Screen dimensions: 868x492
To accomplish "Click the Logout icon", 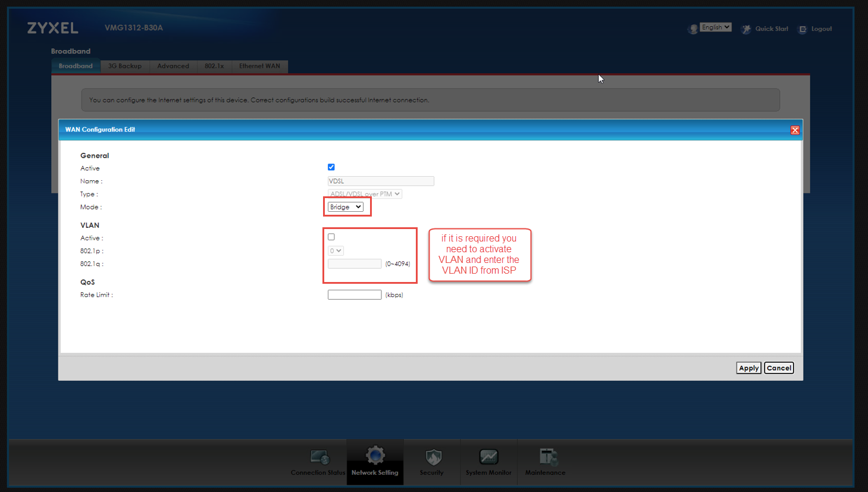I will click(x=803, y=29).
